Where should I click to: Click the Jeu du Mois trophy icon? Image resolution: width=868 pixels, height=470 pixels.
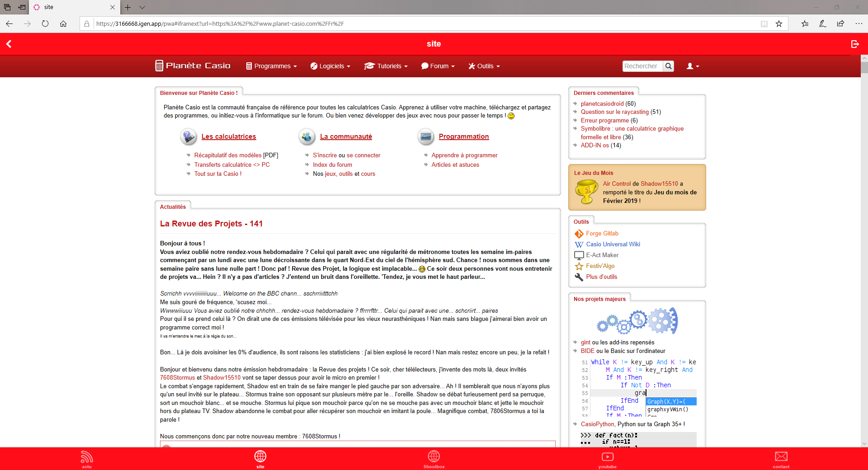pos(586,192)
